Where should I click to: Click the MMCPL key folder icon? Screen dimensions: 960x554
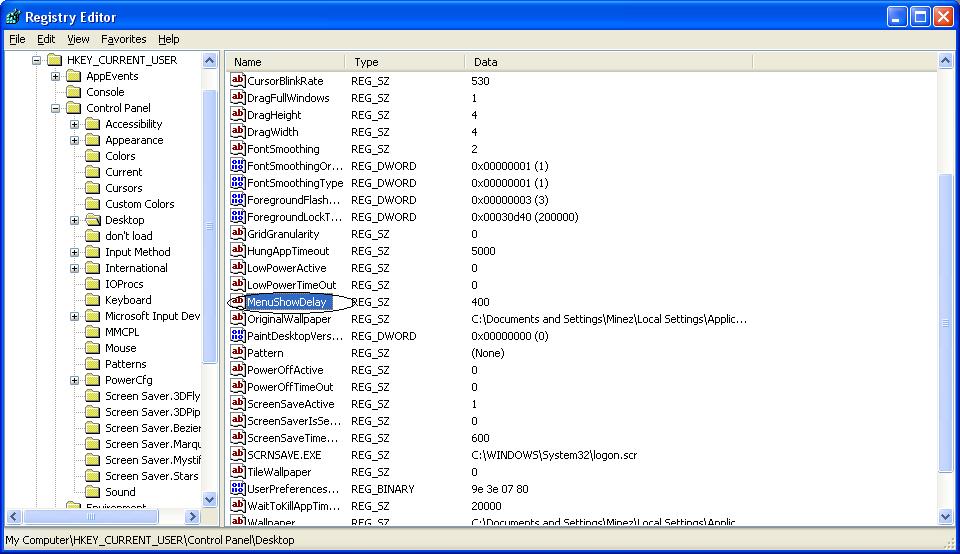pyautogui.click(x=92, y=332)
